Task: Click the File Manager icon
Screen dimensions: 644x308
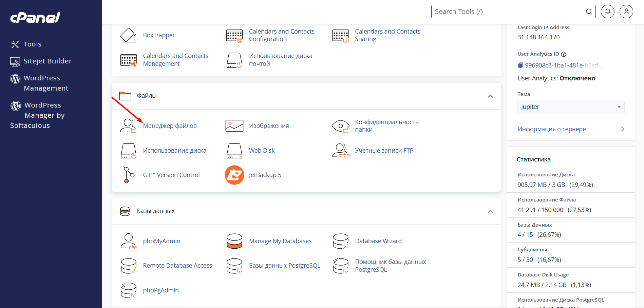Action: (128, 126)
